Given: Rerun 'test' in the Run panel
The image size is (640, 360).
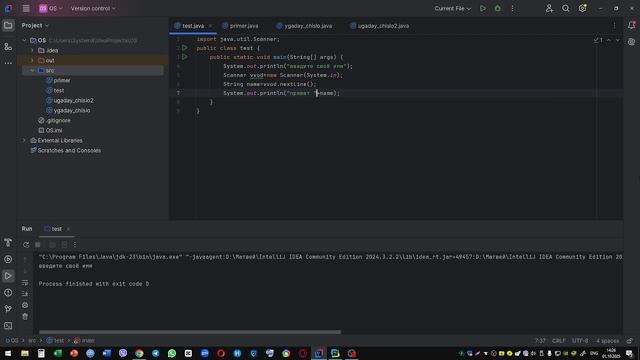Looking at the screenshot, I should pyautogui.click(x=26, y=244).
